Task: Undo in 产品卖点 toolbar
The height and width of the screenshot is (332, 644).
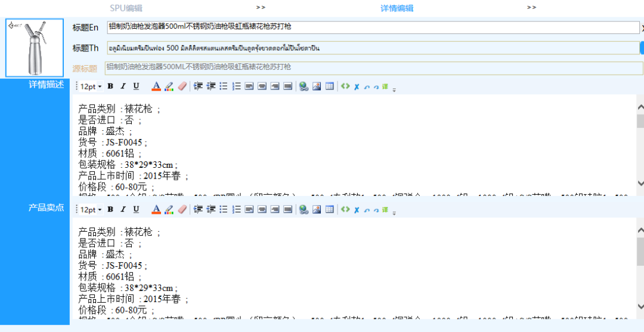Action: click(367, 210)
